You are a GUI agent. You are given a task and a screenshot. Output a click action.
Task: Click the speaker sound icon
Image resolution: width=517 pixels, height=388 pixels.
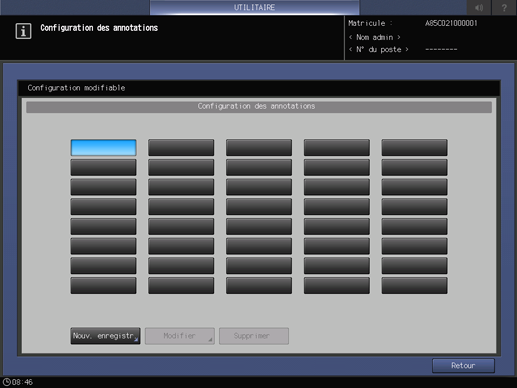(479, 7)
